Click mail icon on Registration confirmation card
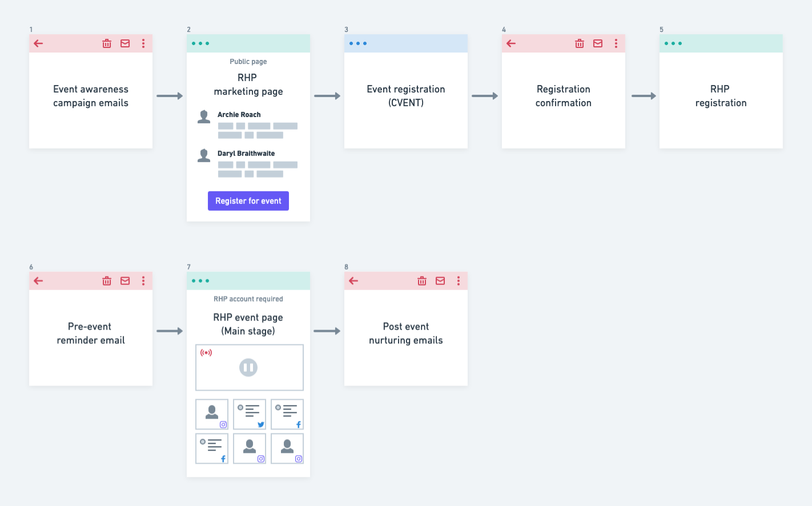Screen dimensions: 812x506 coord(598,43)
